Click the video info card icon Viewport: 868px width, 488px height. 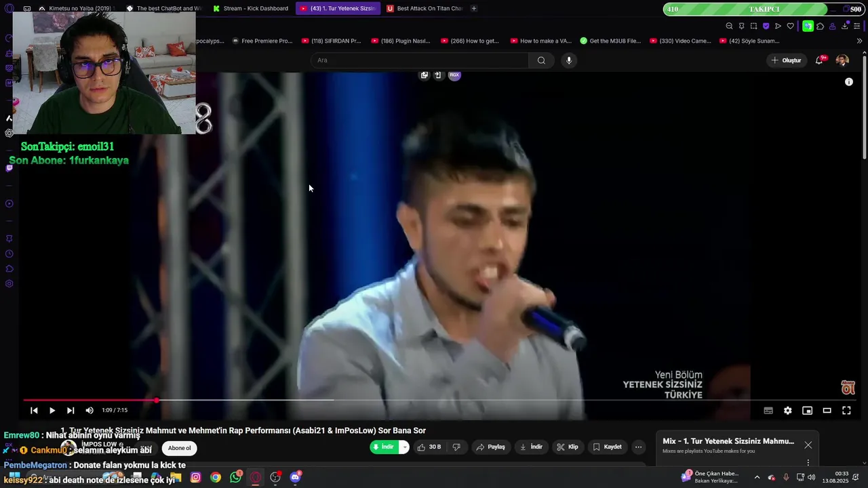click(x=848, y=82)
